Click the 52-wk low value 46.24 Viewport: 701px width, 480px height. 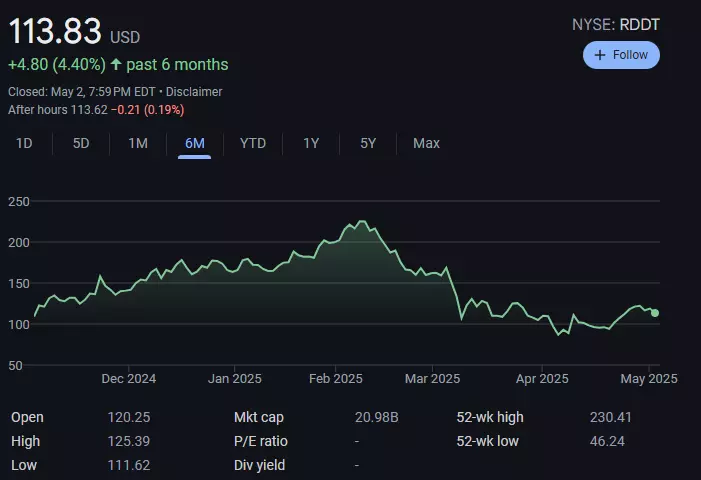[x=607, y=442]
